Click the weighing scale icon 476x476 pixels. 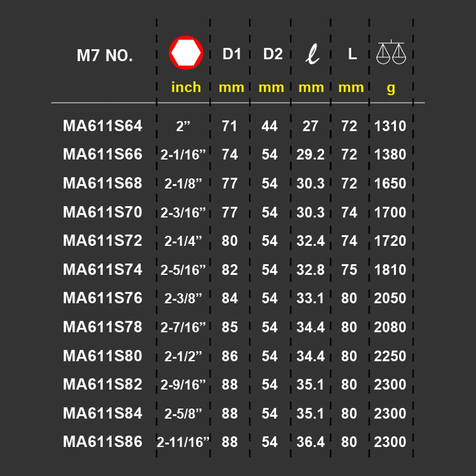pos(391,52)
